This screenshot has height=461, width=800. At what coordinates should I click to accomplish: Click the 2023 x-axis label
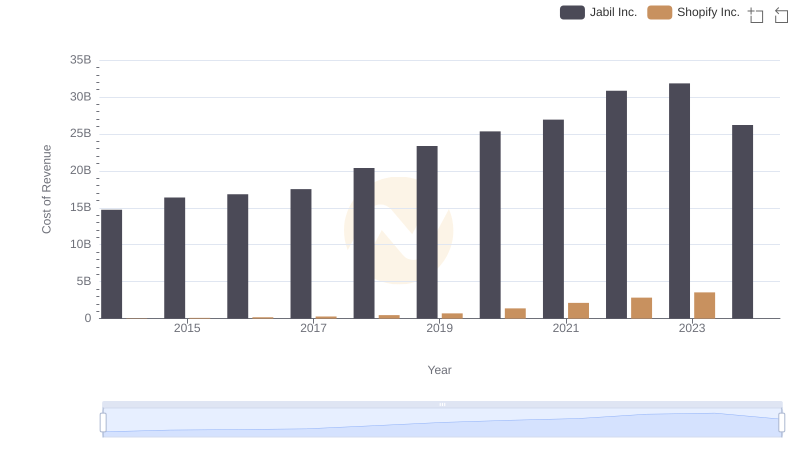pos(692,328)
